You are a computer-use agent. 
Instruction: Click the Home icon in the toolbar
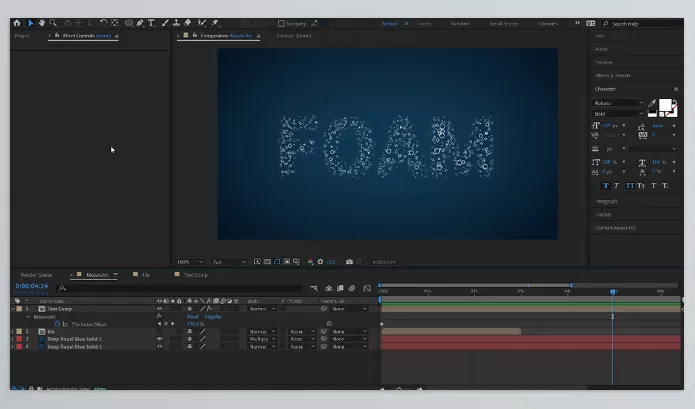17,23
